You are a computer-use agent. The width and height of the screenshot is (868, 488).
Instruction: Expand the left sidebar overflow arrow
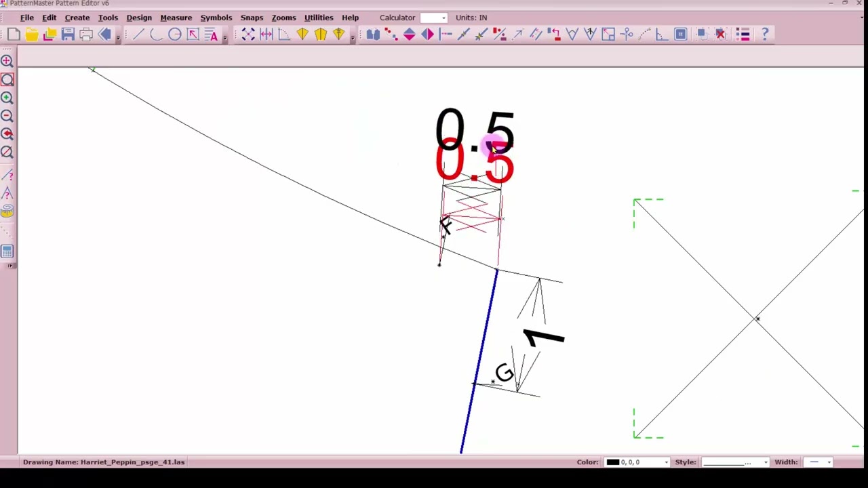[x=9, y=265]
